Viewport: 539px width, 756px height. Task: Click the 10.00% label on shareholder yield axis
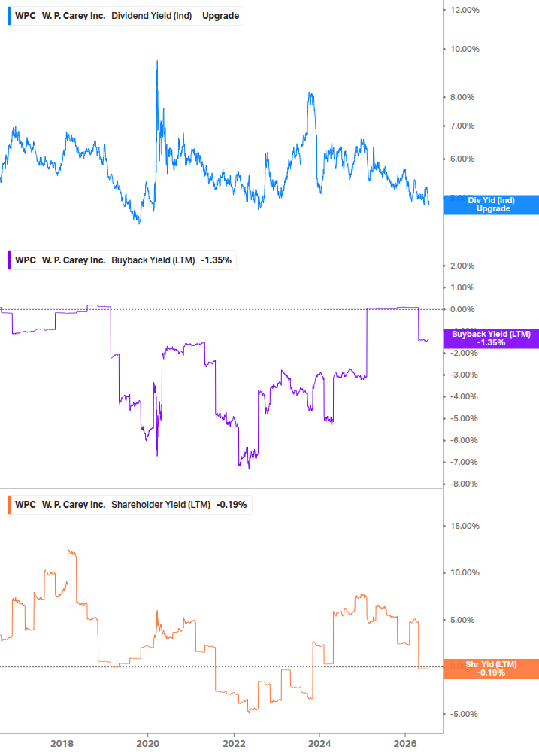tap(465, 572)
